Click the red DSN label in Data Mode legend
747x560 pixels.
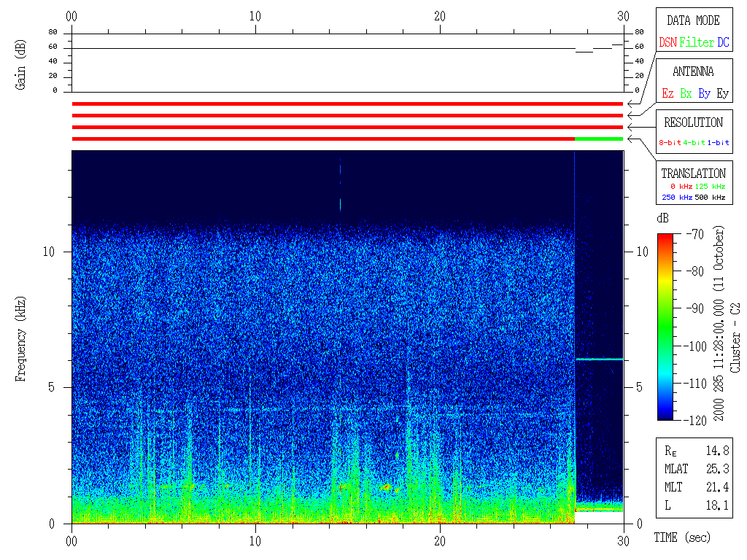click(x=667, y=43)
